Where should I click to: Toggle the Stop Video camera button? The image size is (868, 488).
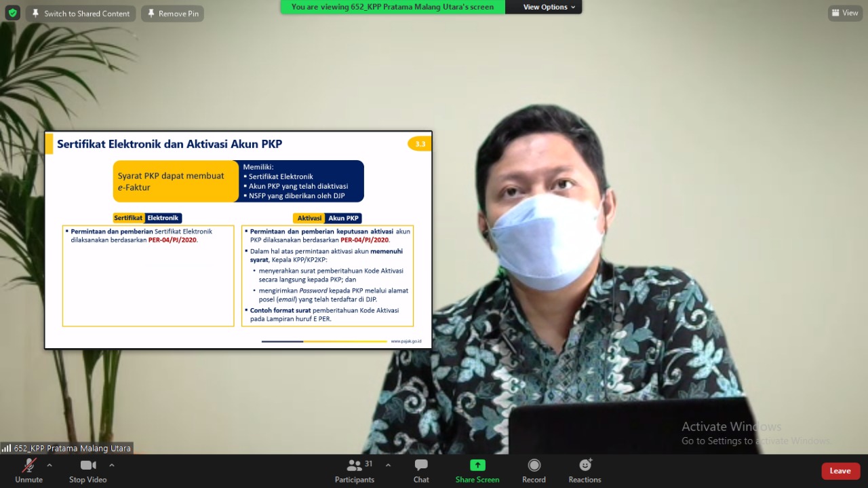coord(88,466)
